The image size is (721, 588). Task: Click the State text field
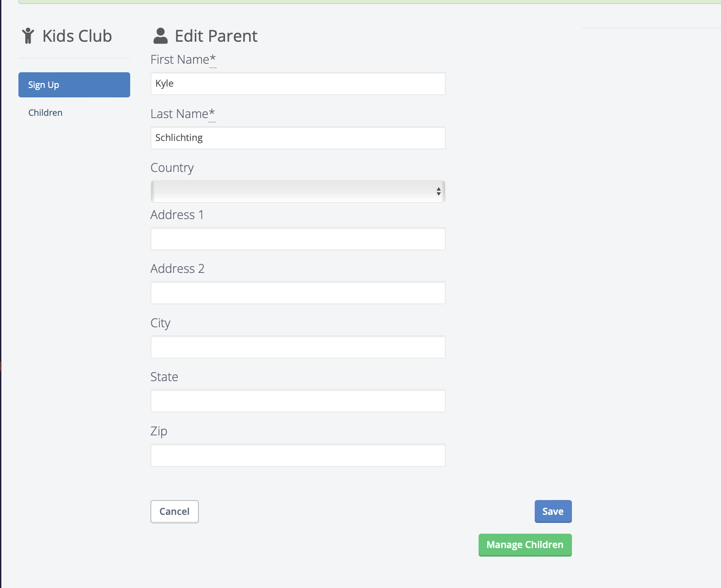coord(297,401)
